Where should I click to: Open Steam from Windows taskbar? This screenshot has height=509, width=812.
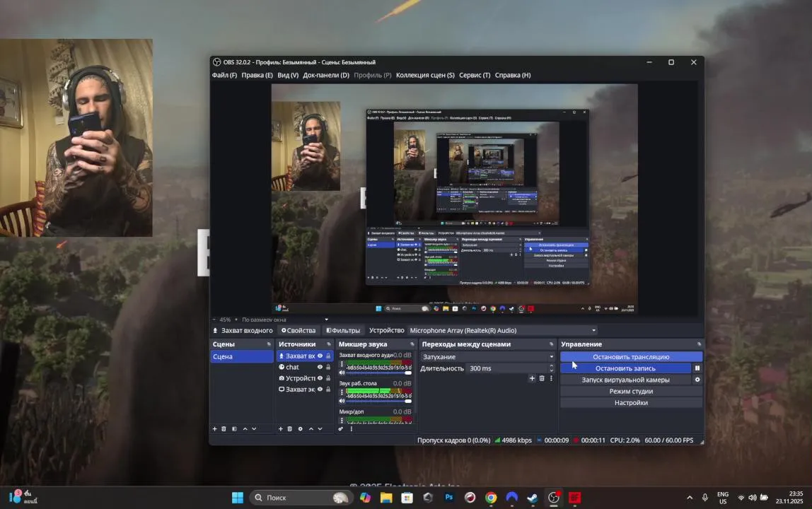coord(533,498)
